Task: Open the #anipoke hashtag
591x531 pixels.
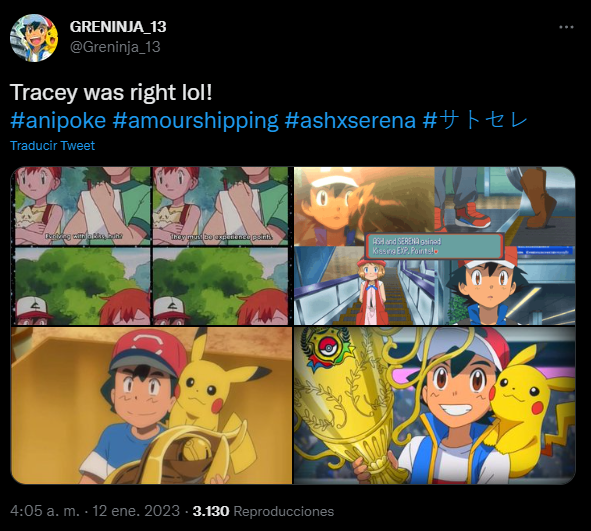Action: (x=58, y=121)
